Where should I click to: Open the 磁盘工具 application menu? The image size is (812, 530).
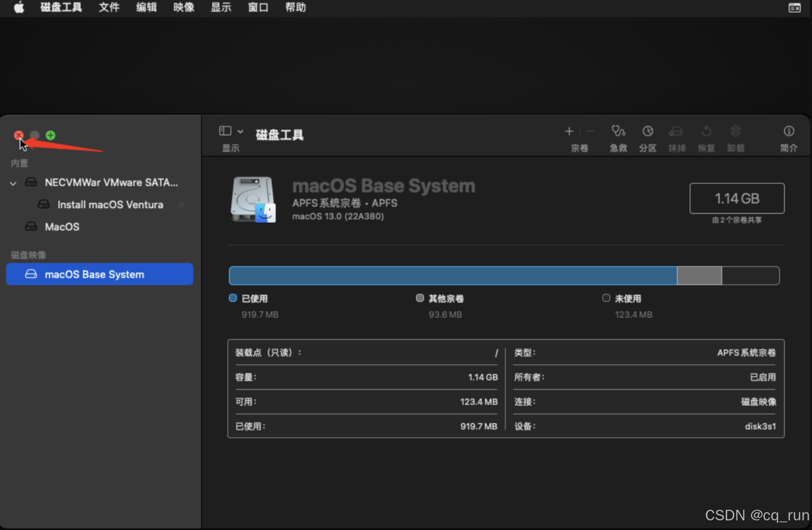[x=61, y=7]
